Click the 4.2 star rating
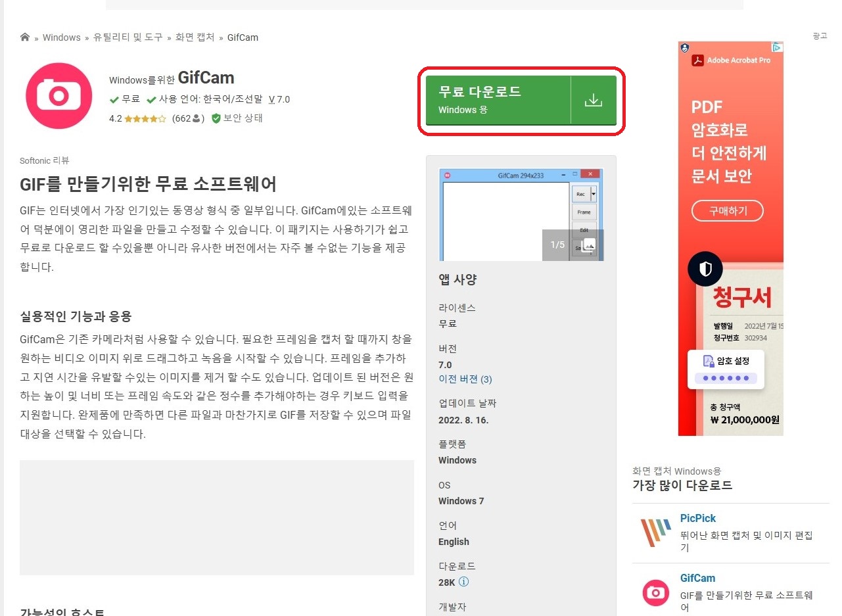The height and width of the screenshot is (616, 842). [x=137, y=119]
